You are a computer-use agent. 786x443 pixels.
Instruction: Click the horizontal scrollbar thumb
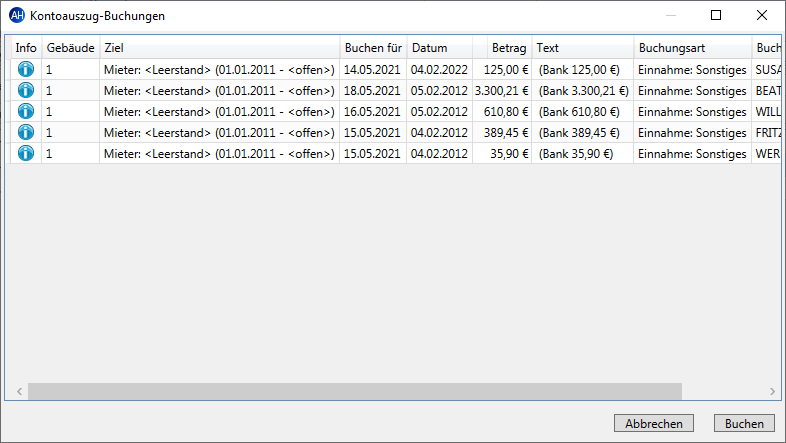point(355,391)
